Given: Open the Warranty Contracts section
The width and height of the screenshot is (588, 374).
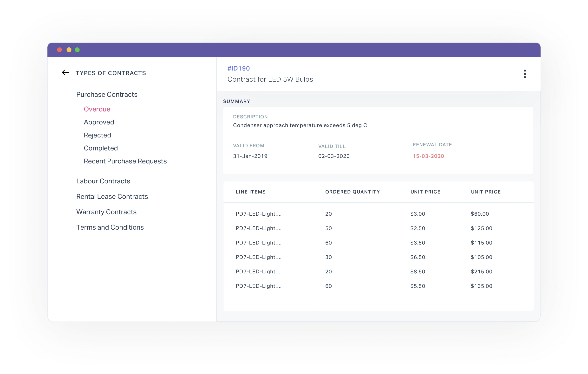Looking at the screenshot, I should click(106, 212).
